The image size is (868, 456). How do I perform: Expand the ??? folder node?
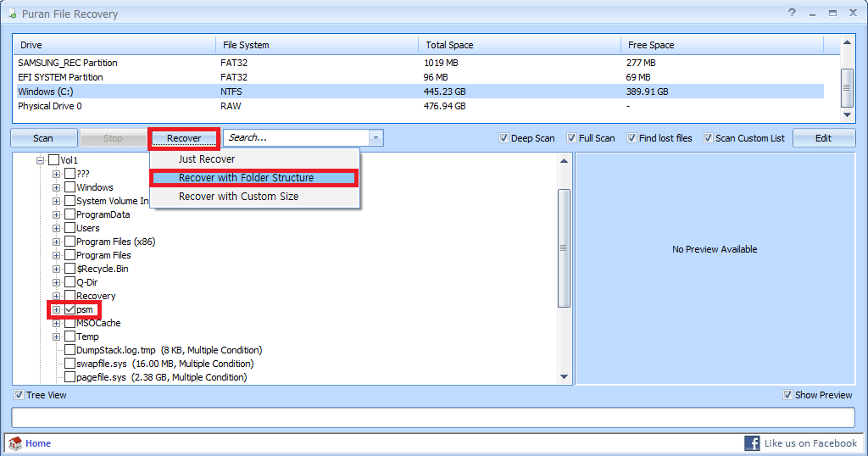click(x=57, y=174)
